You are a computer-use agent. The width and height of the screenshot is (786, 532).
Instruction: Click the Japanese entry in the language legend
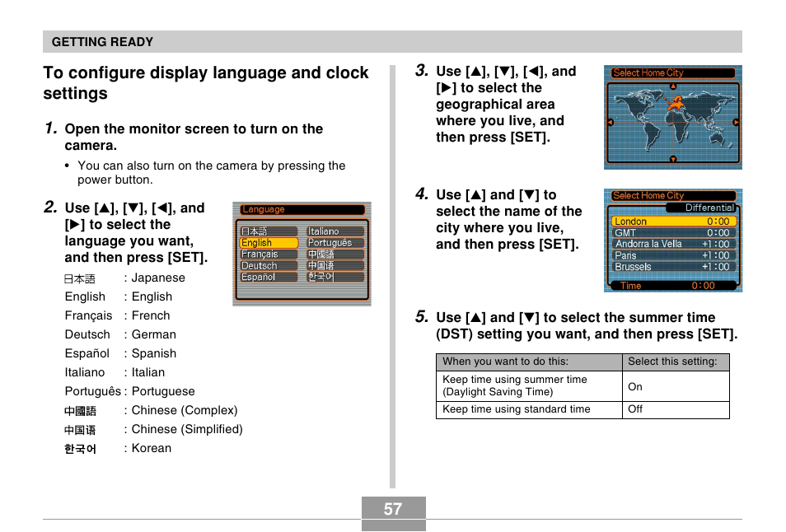pos(124,278)
